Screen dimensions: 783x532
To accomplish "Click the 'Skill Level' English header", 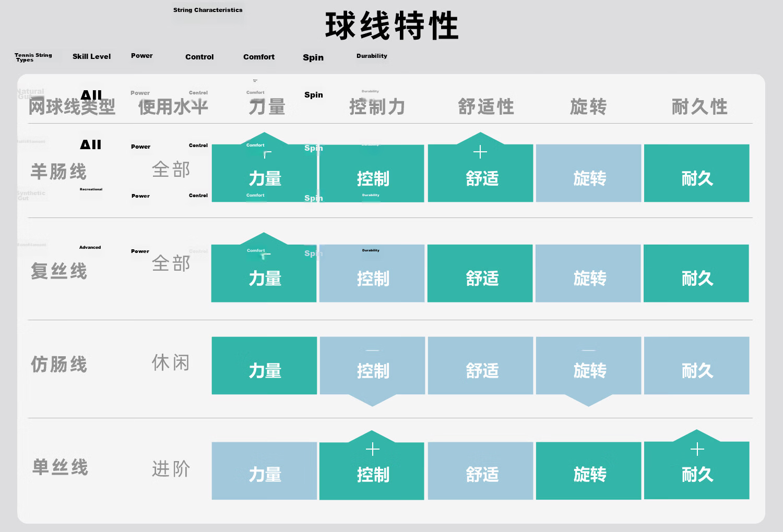I will click(91, 56).
